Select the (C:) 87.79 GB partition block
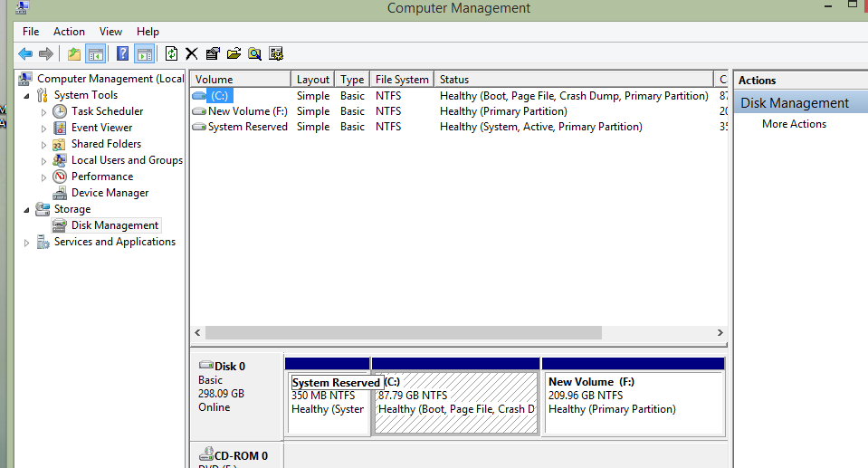868x468 pixels. pos(455,396)
